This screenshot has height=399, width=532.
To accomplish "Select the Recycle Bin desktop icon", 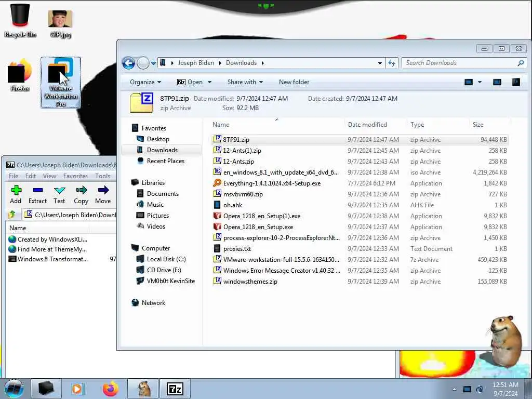I will tap(20, 20).
